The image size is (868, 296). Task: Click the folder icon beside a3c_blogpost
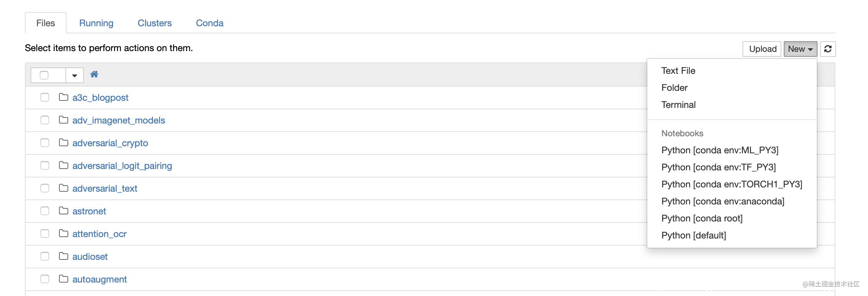64,97
